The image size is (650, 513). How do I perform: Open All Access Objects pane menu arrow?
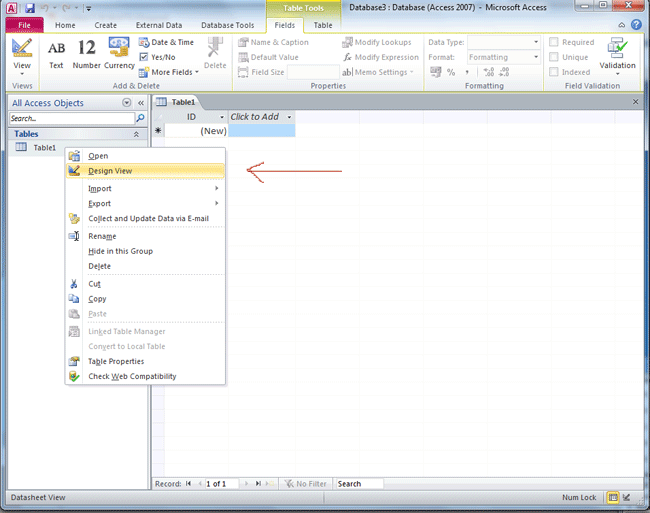[x=127, y=103]
